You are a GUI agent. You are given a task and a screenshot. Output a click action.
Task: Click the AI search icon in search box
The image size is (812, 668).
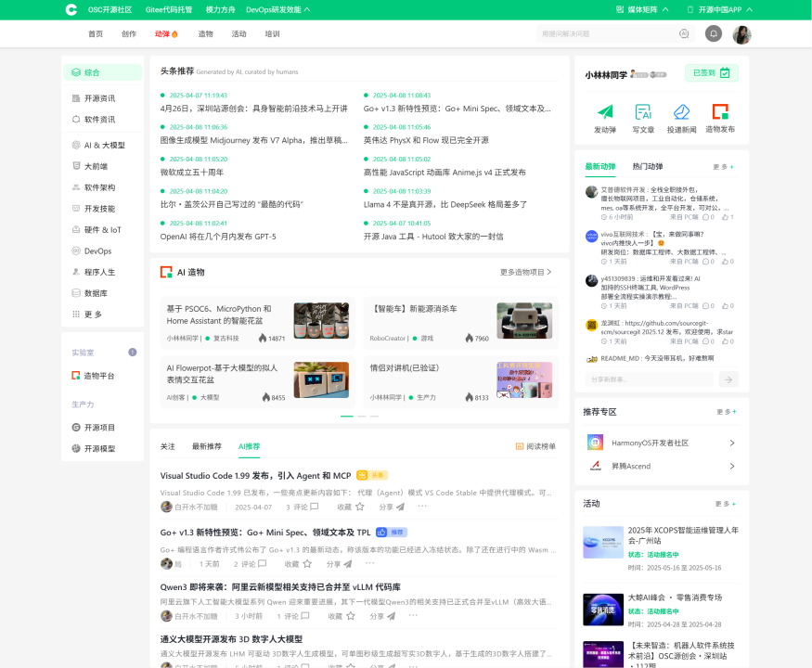point(684,33)
